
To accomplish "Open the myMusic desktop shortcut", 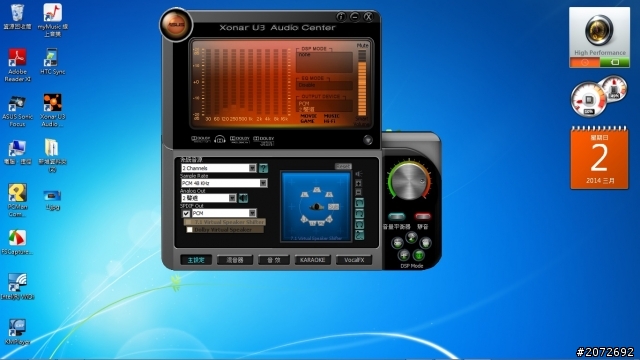I will point(53,20).
